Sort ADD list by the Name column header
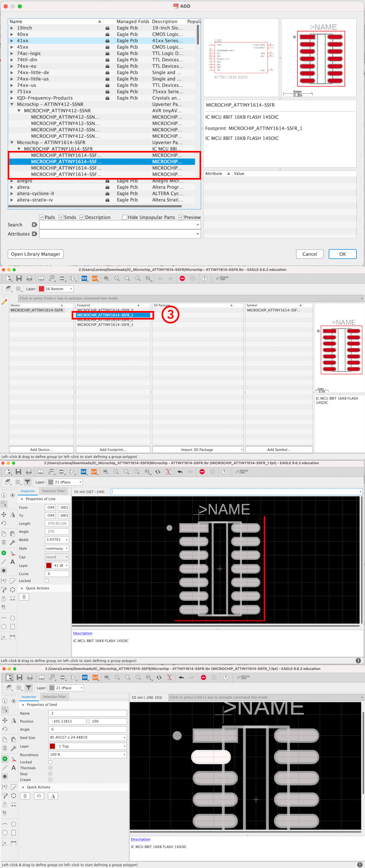The width and height of the screenshot is (365, 868). pyautogui.click(x=55, y=22)
